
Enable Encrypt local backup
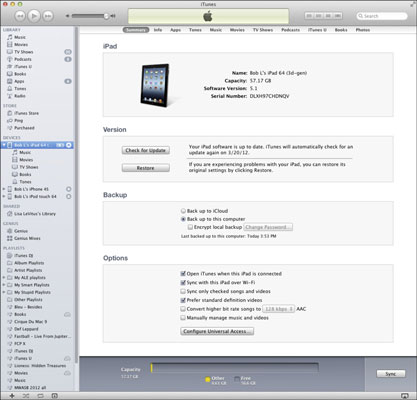[190, 227]
